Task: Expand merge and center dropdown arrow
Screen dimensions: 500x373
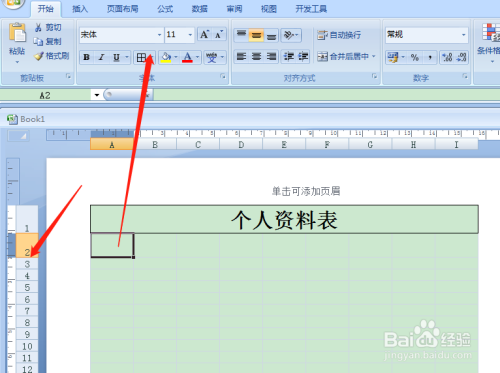Action: tap(374, 57)
